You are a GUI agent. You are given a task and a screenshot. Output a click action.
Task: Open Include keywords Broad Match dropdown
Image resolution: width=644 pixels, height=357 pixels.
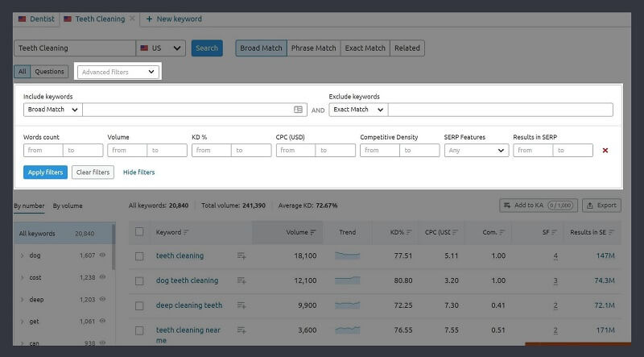pos(53,110)
